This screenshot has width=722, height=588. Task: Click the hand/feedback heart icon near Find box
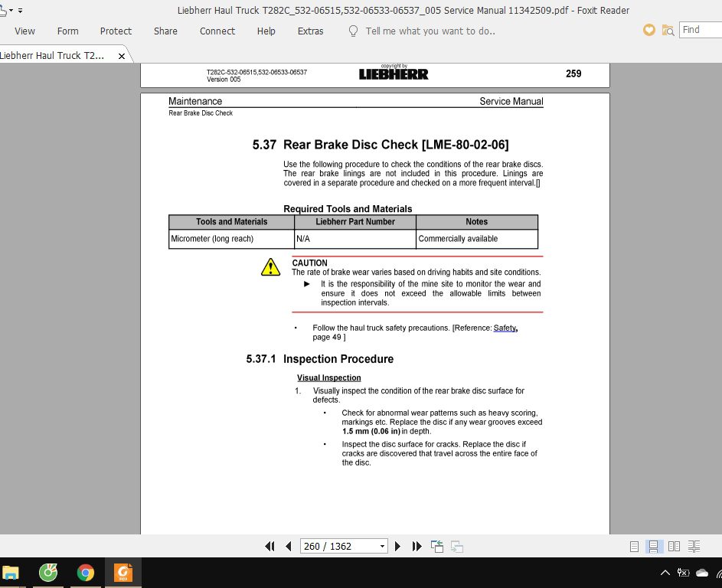pyautogui.click(x=648, y=30)
